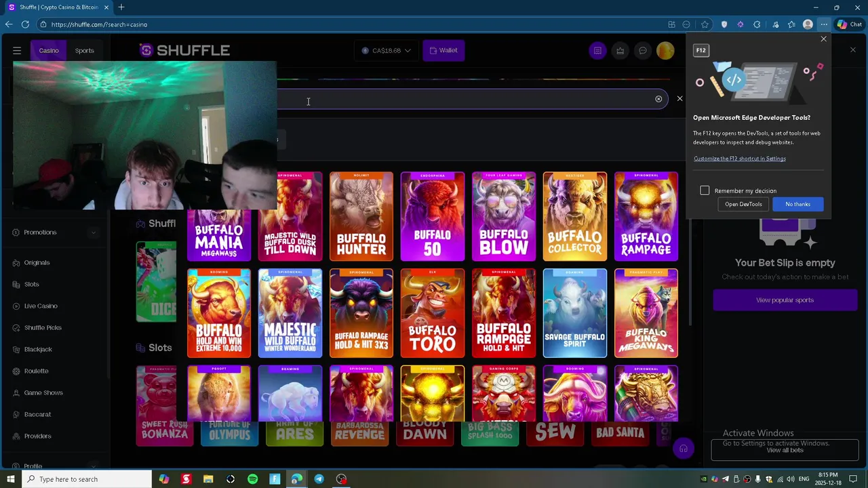Click the browser refresh button
Screen dimensions: 868x488
[x=25, y=24]
